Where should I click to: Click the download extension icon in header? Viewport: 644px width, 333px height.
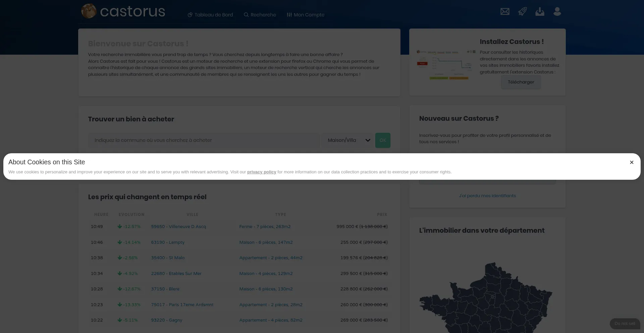[x=540, y=12]
